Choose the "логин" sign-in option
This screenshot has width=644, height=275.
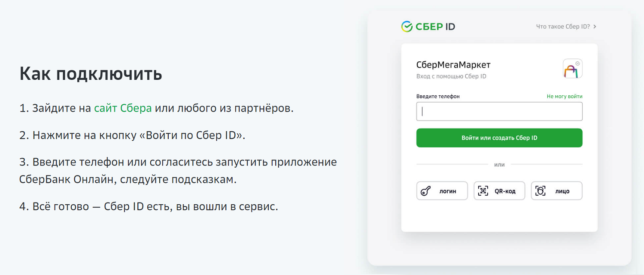447,191
